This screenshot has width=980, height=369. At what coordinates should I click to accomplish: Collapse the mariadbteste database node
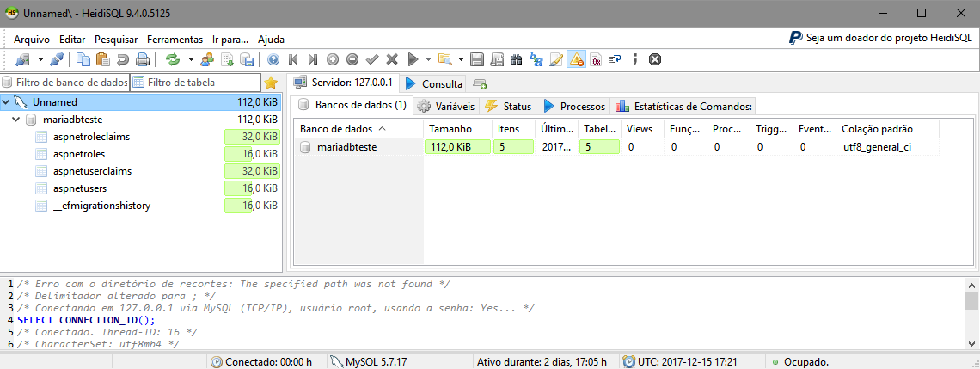coord(16,119)
